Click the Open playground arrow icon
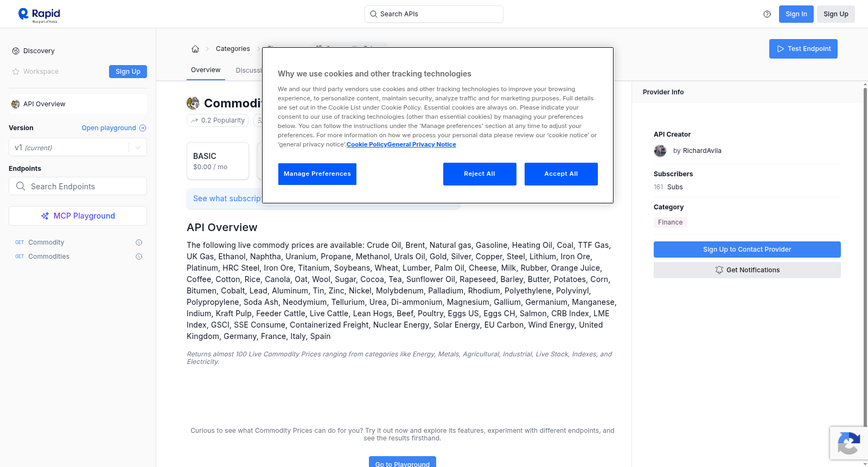Viewport: 868px width, 467px height. pos(143,128)
